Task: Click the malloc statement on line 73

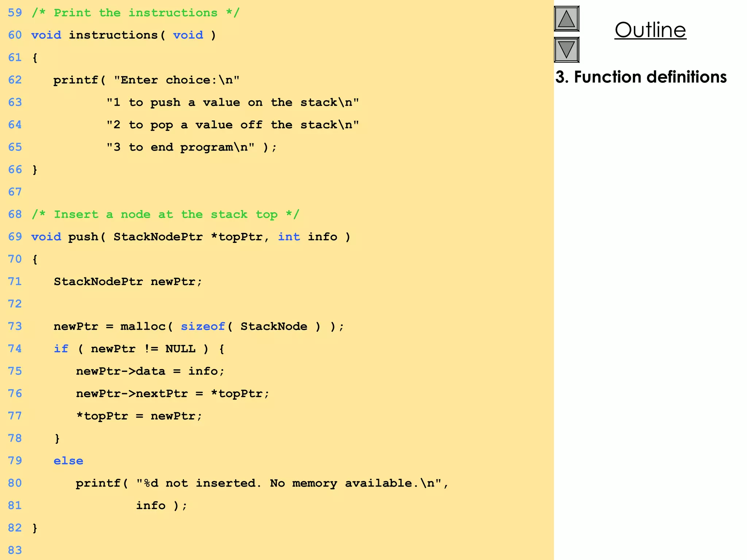Action: click(199, 326)
